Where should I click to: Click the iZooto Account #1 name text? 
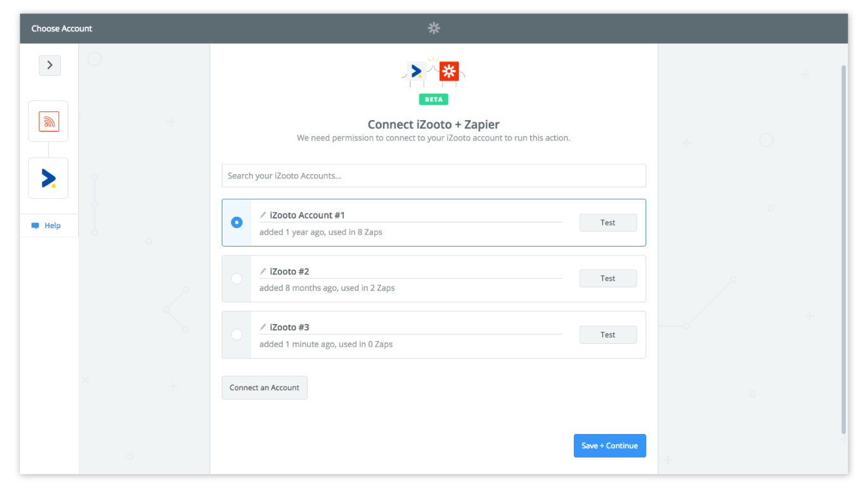pos(308,215)
